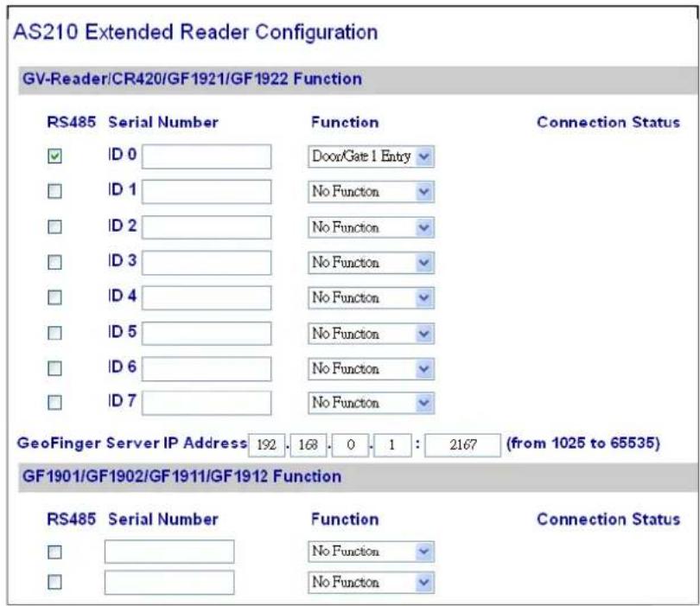Expand the ID 4 function dropdown
Screen dimensions: 700x606
coord(371,298)
